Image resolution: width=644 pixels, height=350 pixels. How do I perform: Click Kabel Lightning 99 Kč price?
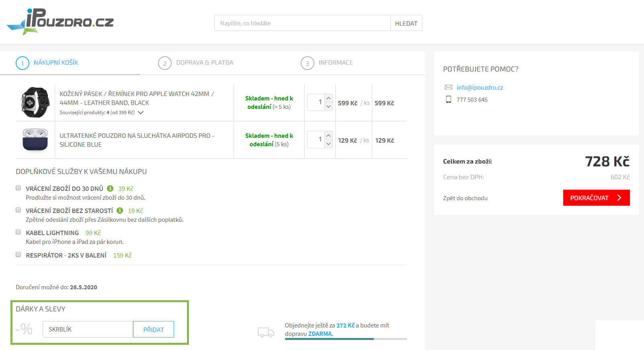point(93,233)
